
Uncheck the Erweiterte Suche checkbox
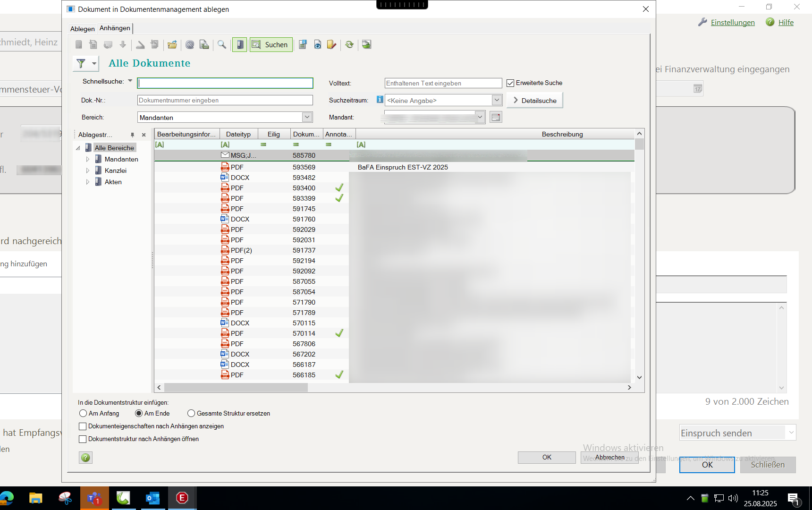(510, 83)
